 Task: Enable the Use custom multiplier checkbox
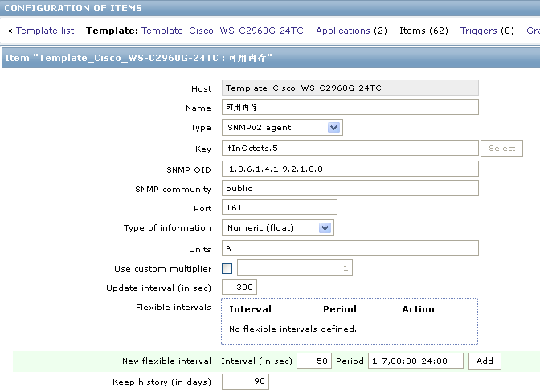pyautogui.click(x=227, y=268)
